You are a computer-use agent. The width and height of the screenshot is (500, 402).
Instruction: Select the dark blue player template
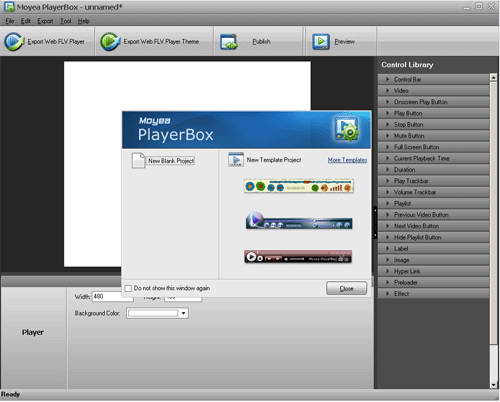tap(299, 221)
